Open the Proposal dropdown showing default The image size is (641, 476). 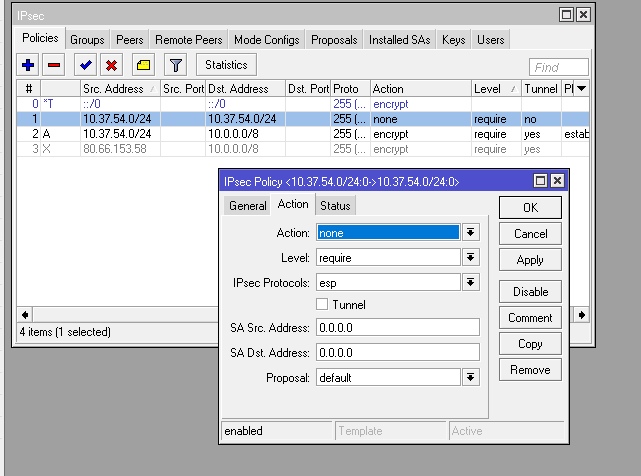tap(470, 378)
